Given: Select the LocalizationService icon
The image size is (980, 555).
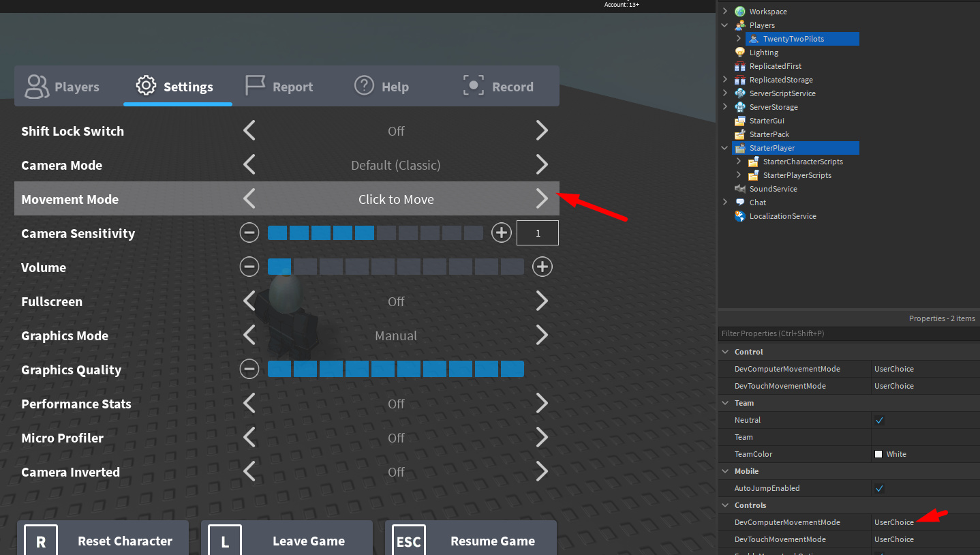Looking at the screenshot, I should pos(741,215).
